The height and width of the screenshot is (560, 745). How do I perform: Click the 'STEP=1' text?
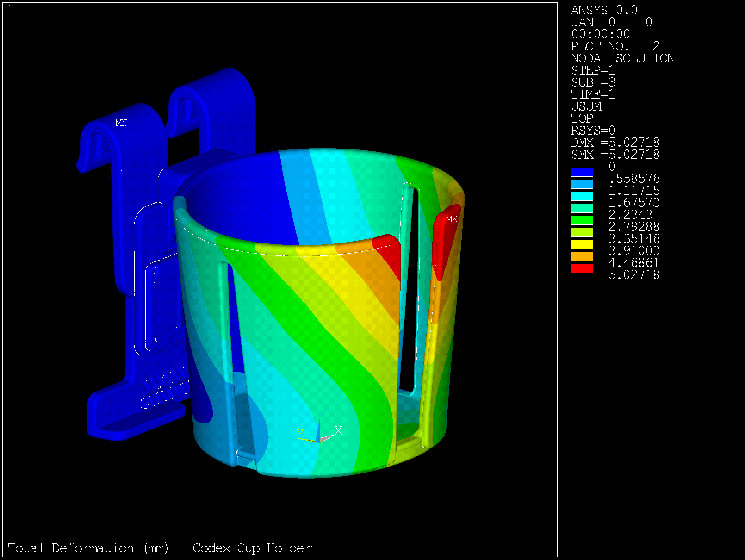click(593, 70)
